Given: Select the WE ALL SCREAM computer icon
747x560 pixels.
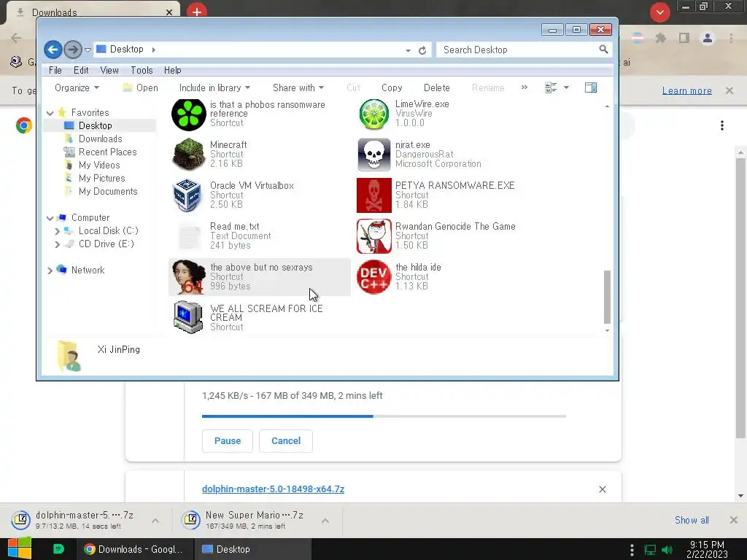Looking at the screenshot, I should click(188, 318).
